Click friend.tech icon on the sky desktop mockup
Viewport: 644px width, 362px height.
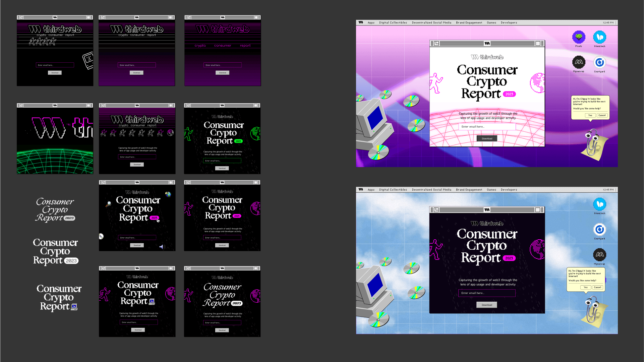tap(599, 204)
